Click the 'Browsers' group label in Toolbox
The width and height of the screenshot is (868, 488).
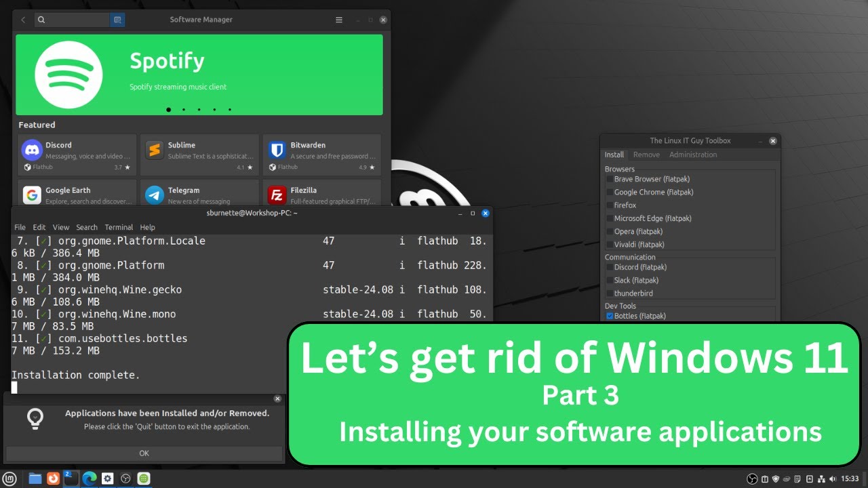620,169
